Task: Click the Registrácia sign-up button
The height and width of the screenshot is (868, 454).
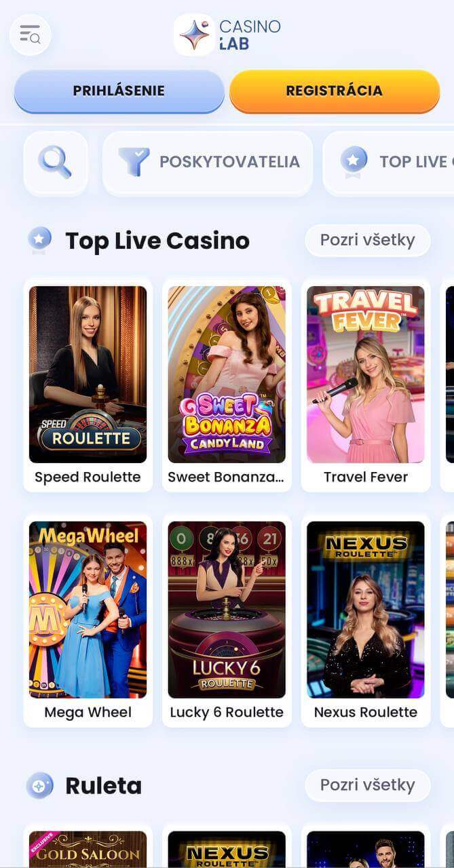Action: pyautogui.click(x=335, y=91)
